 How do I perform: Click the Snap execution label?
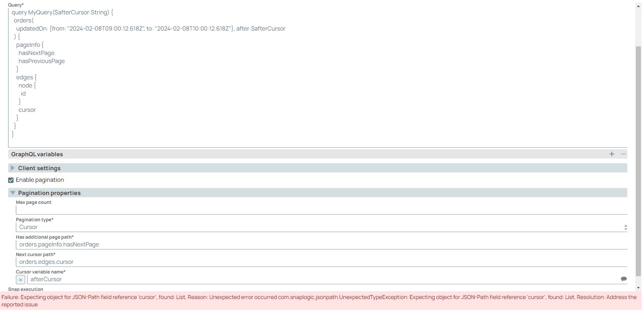tap(26, 289)
